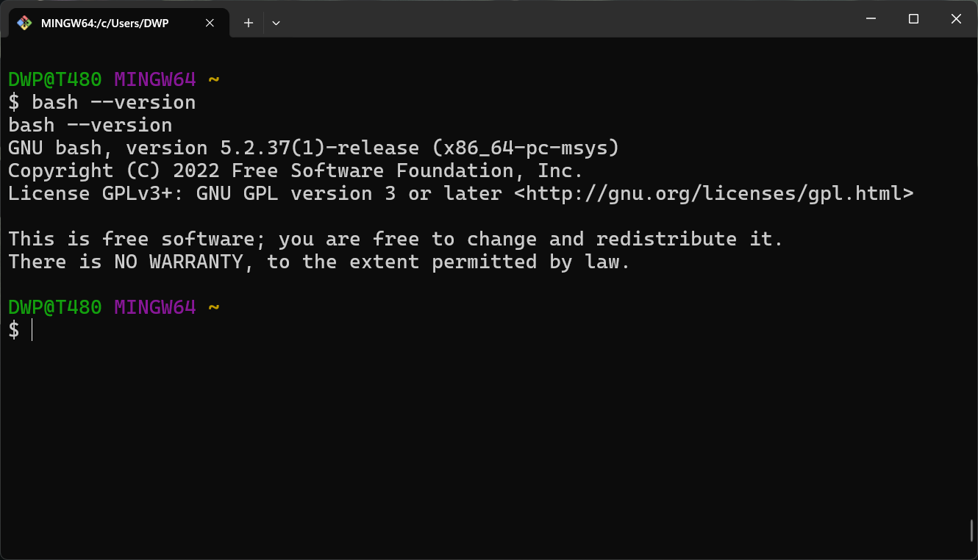The image size is (978, 560).
Task: Click the empty title bar area beside the dropdown
Action: pyautogui.click(x=566, y=19)
